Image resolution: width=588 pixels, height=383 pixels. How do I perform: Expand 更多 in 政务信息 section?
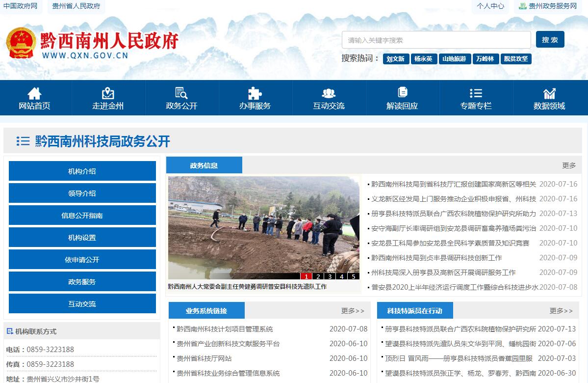569,165
